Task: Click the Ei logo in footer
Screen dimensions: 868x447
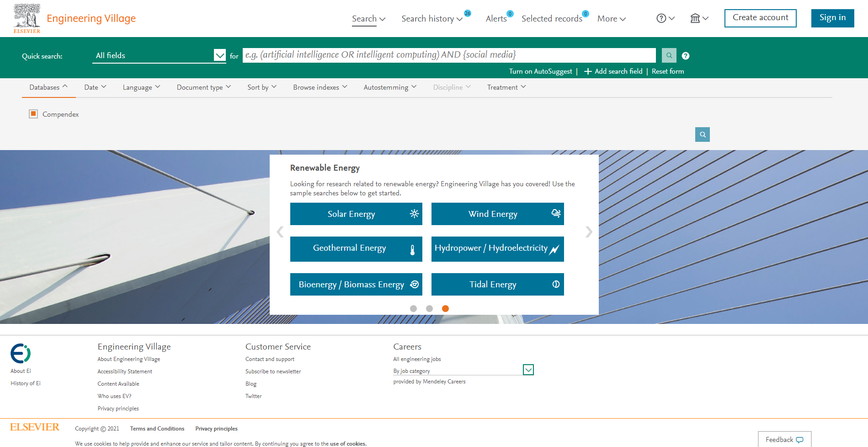Action: 21,354
